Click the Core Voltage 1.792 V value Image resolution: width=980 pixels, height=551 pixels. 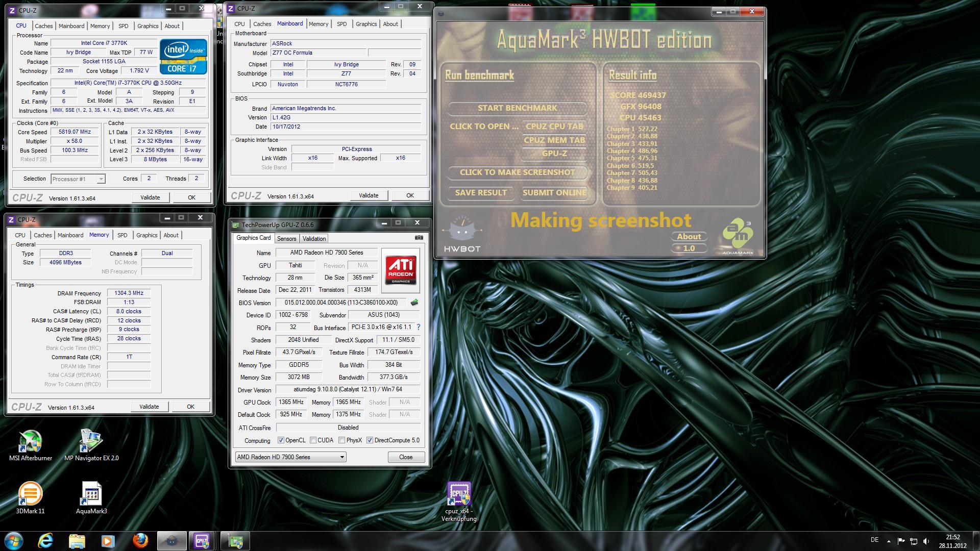click(x=139, y=71)
